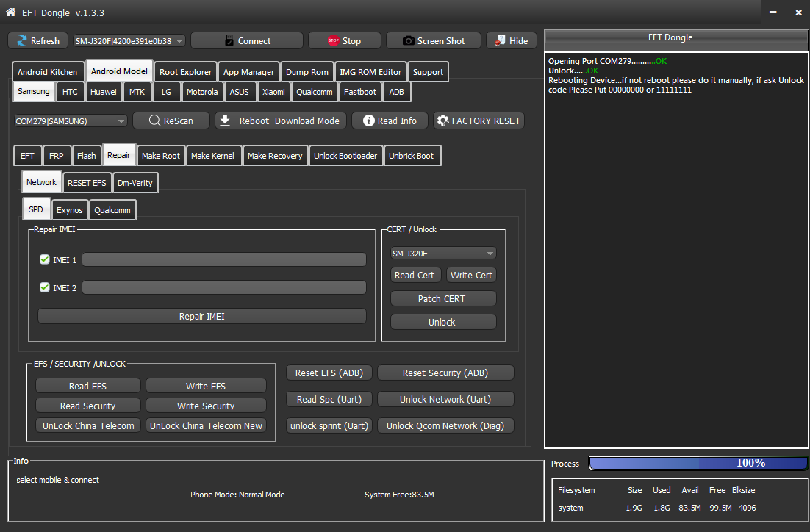Select the Support tab
The width and height of the screenshot is (810, 532).
tap(428, 72)
